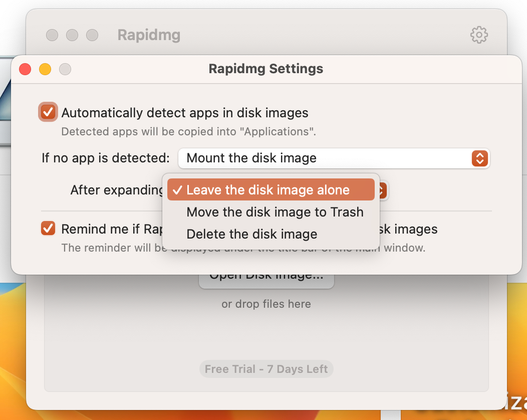527x420 pixels.
Task: Uncheck Automatically detect apps in disk images
Action: tap(48, 112)
